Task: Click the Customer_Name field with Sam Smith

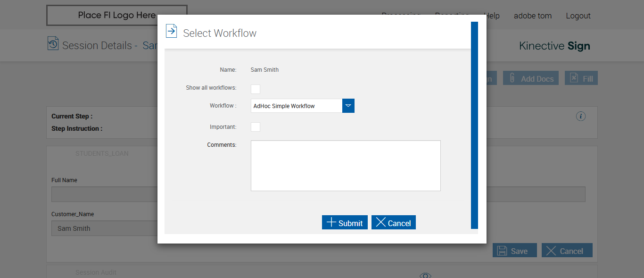Action: [104, 228]
